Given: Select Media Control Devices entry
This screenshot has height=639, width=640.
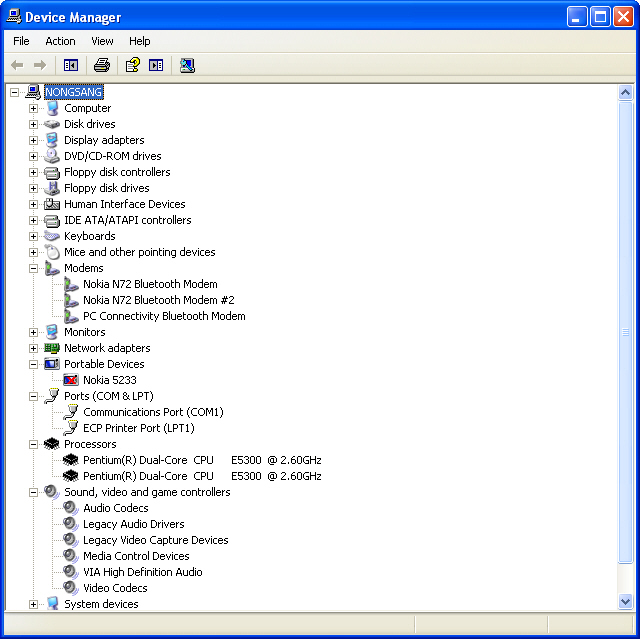Looking at the screenshot, I should coord(136,556).
